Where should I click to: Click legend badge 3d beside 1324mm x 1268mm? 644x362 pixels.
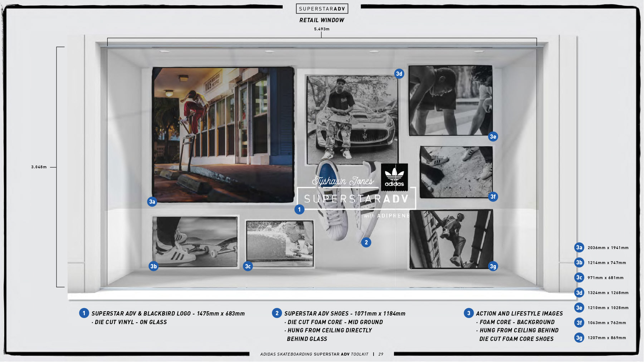pyautogui.click(x=579, y=292)
